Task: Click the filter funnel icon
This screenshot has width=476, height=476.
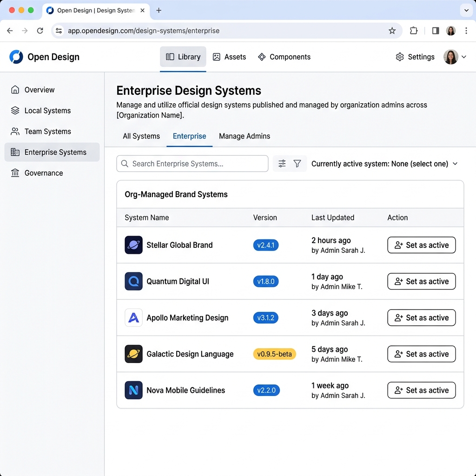Action: tap(297, 164)
